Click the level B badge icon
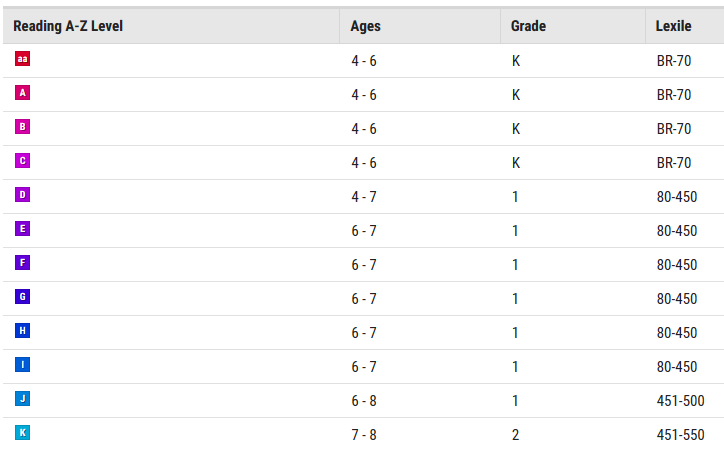The height and width of the screenshot is (451, 724). pyautogui.click(x=23, y=127)
